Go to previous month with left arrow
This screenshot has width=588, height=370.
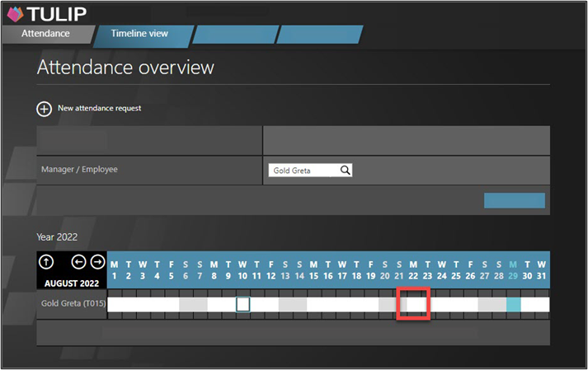coord(79,262)
